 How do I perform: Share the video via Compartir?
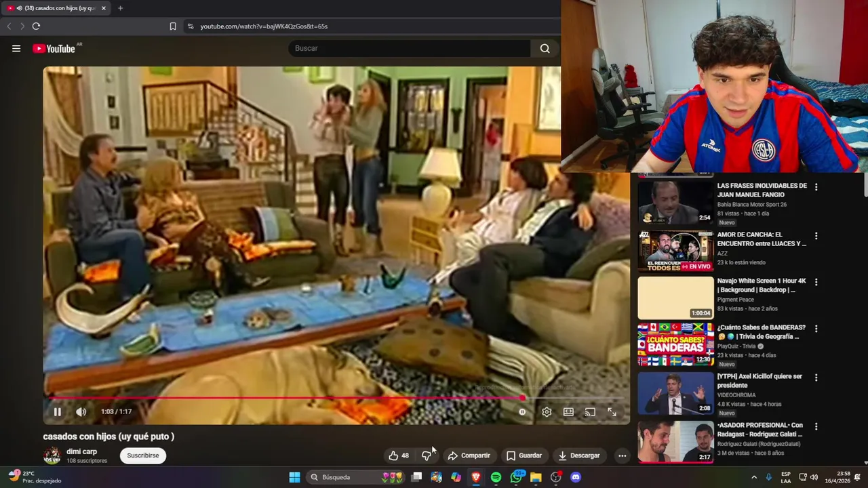coord(469,455)
